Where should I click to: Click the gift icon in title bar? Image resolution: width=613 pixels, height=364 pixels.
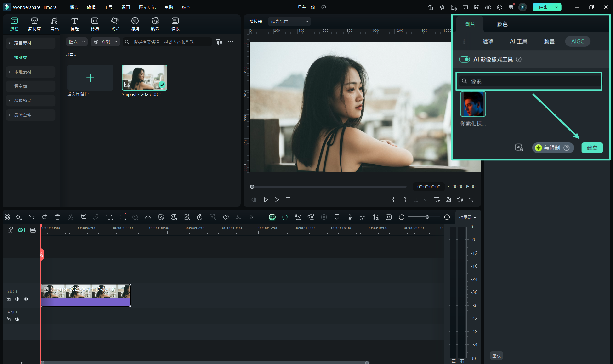430,7
